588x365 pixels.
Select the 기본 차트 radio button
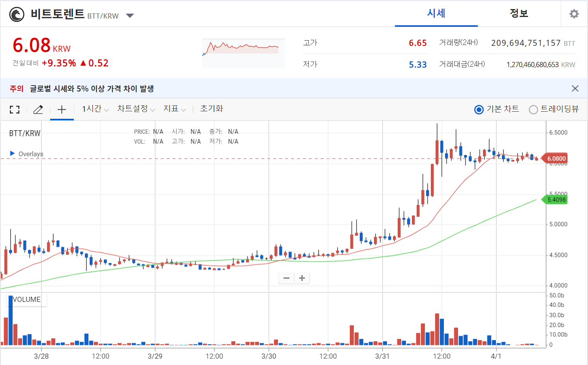(x=479, y=110)
